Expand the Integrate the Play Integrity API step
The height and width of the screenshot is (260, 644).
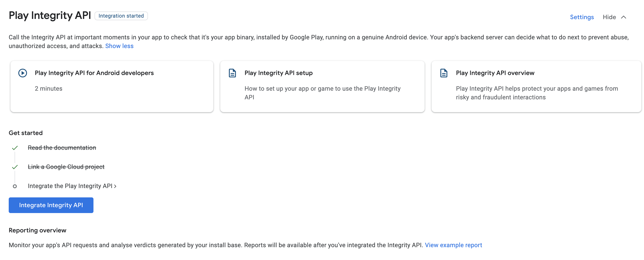(71, 186)
